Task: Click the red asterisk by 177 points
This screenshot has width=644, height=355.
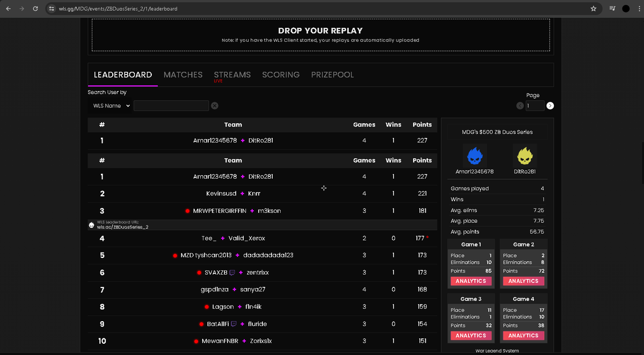Action: tap(427, 237)
